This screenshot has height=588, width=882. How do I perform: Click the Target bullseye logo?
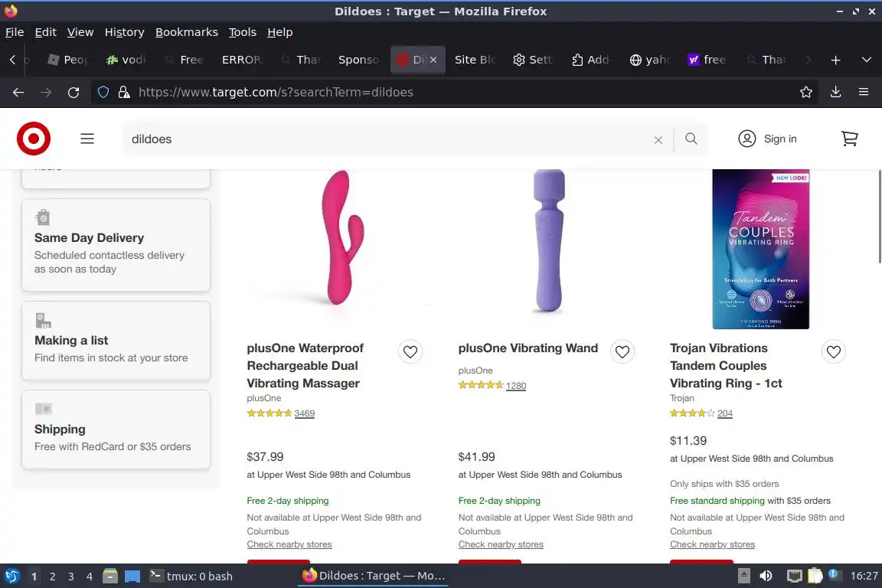[34, 139]
